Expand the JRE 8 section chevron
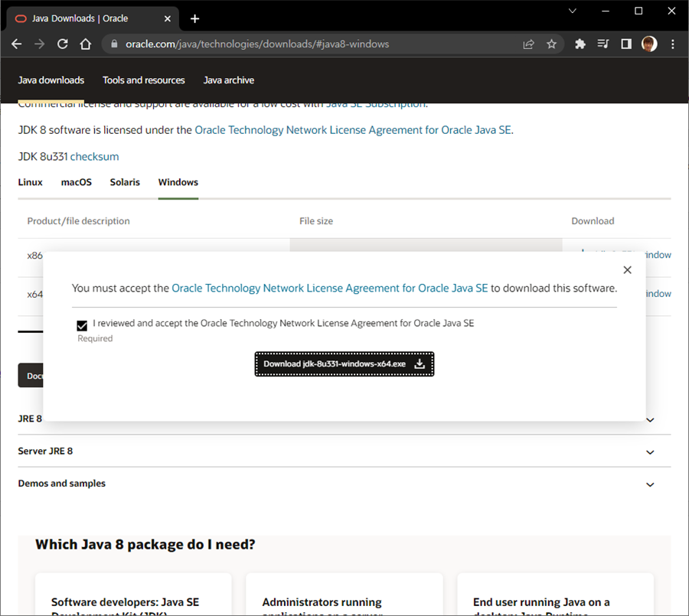This screenshot has height=616, width=689. [x=650, y=420]
